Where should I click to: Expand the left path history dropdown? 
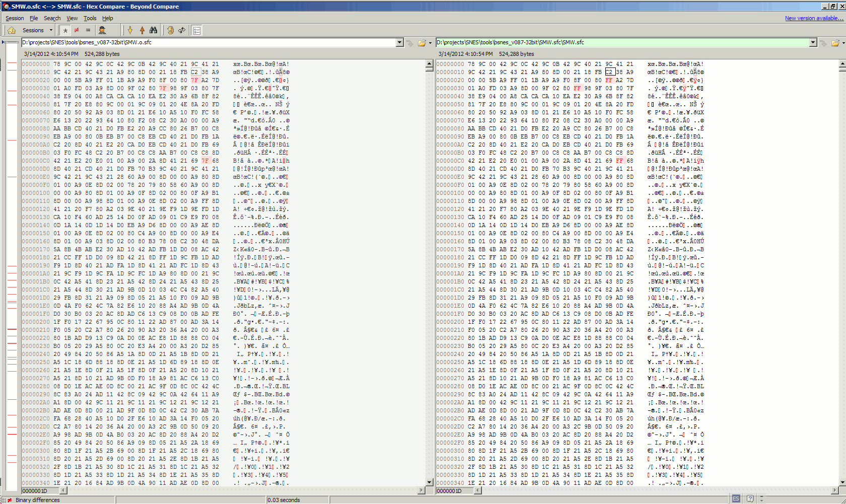(x=400, y=42)
